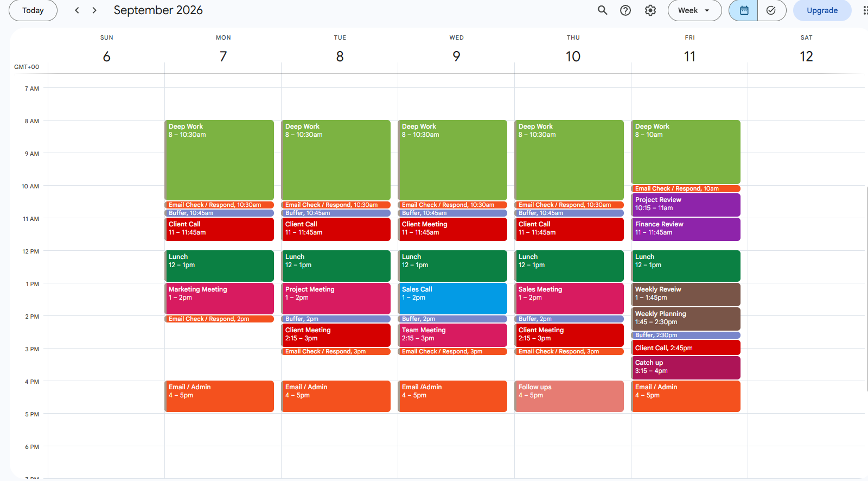Image resolution: width=868 pixels, height=481 pixels.
Task: Open the calendar search
Action: 602,10
